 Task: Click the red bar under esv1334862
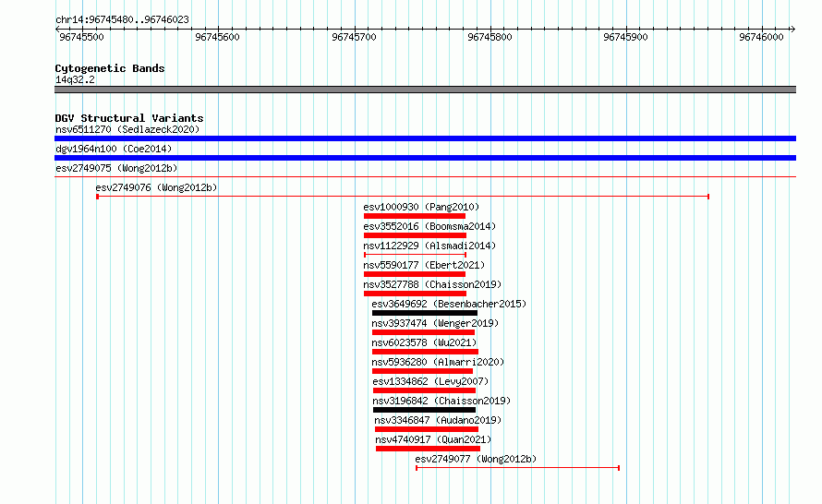pos(424,390)
